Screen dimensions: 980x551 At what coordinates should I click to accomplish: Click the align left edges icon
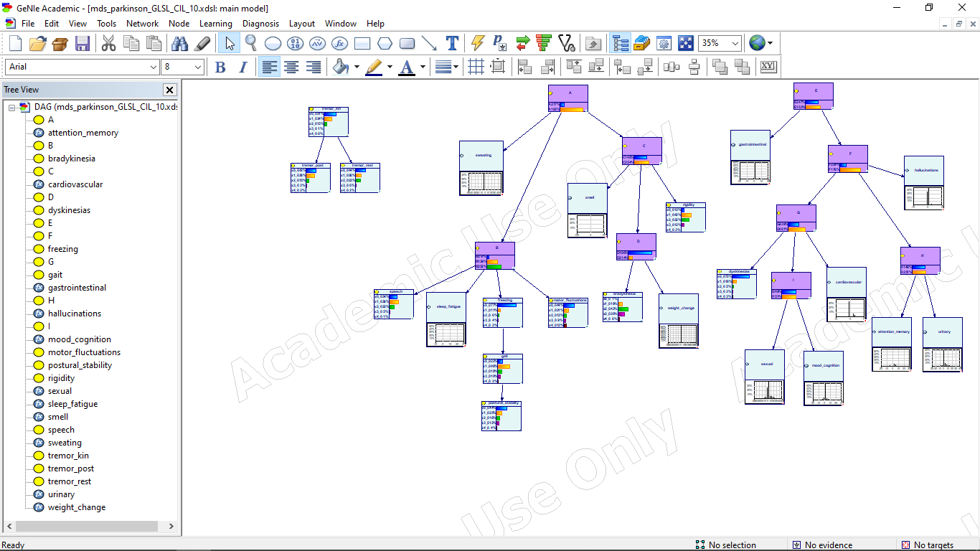click(x=525, y=67)
